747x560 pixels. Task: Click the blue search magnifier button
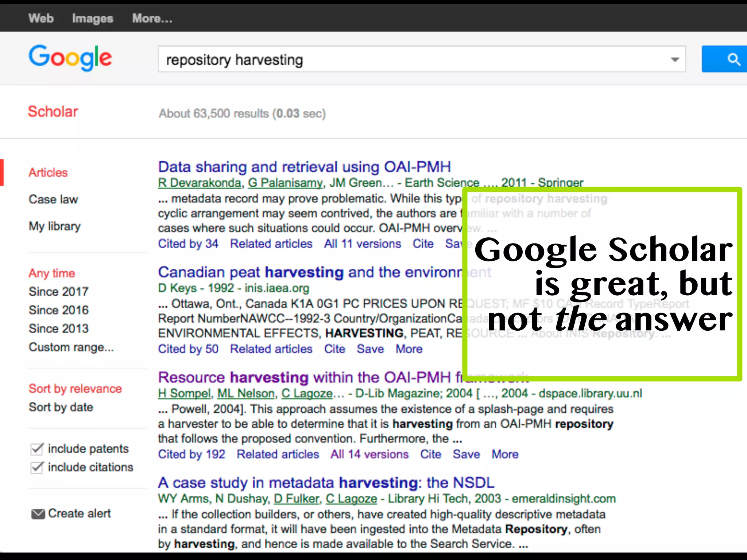(724, 59)
